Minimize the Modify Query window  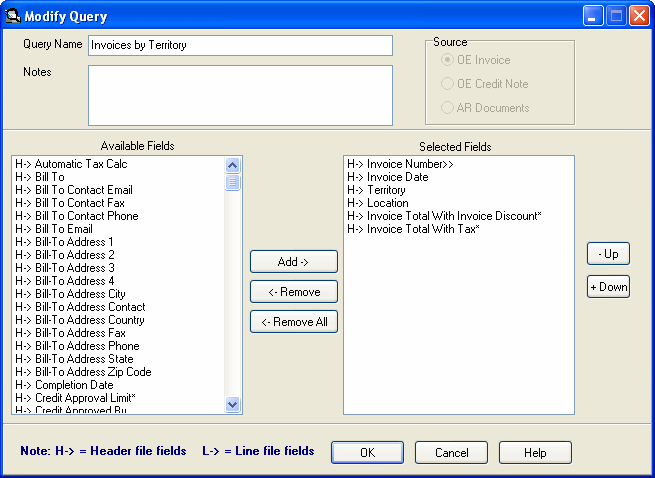[x=593, y=16]
